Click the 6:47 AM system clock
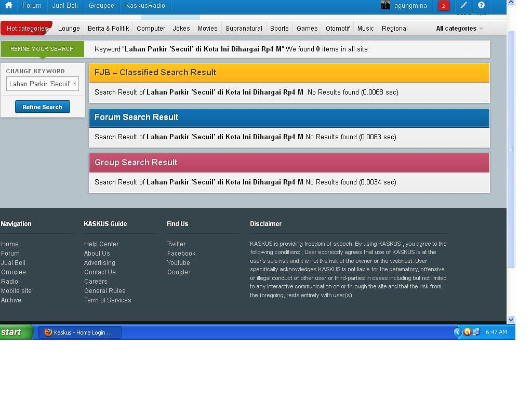The height and width of the screenshot is (399, 532). coord(496,332)
